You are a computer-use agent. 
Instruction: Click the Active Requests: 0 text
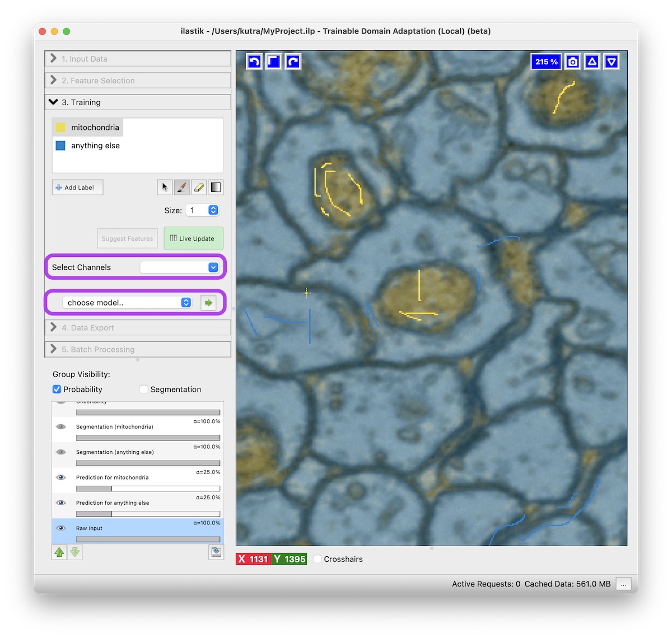[x=486, y=584]
